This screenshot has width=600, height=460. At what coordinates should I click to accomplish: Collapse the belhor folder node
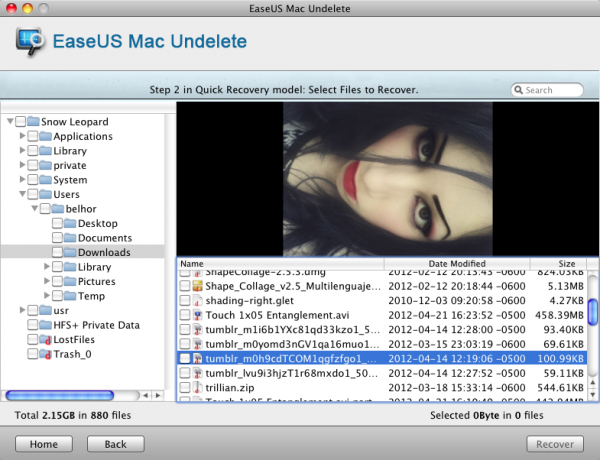(x=35, y=209)
